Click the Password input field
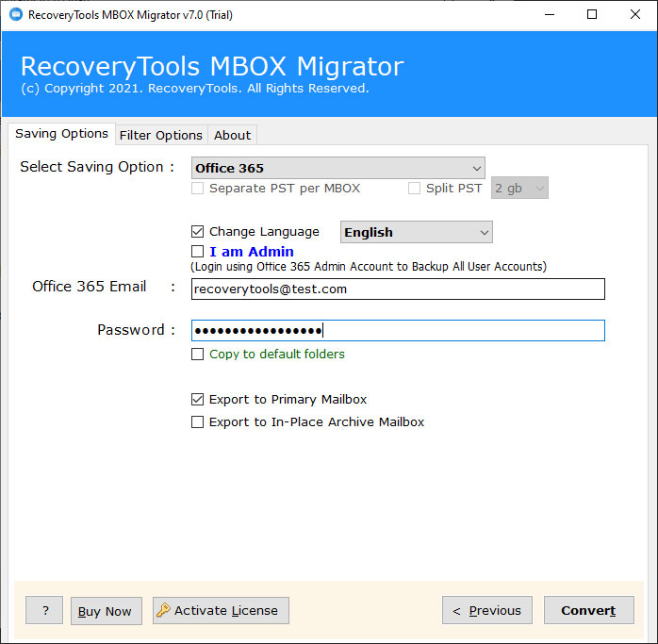 [x=398, y=330]
